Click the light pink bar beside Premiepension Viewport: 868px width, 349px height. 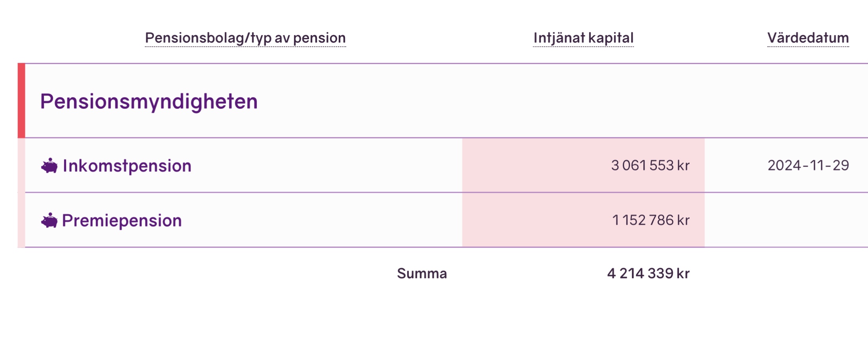[21, 220]
